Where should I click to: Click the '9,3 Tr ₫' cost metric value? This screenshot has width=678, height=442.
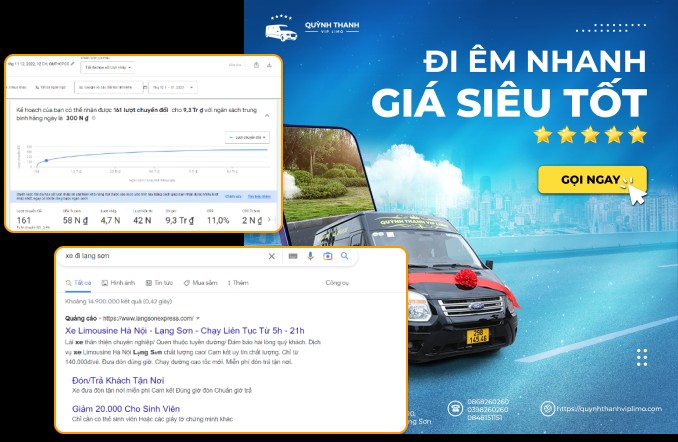coord(179,220)
